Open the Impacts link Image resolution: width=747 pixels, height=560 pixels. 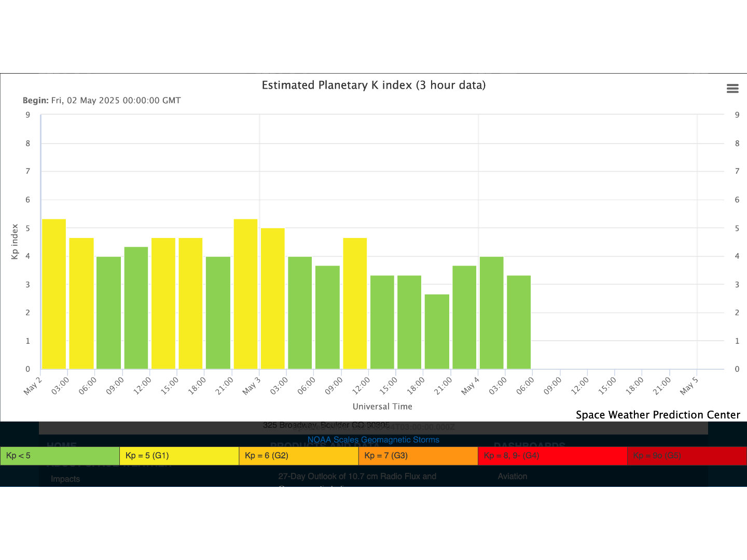click(65, 479)
